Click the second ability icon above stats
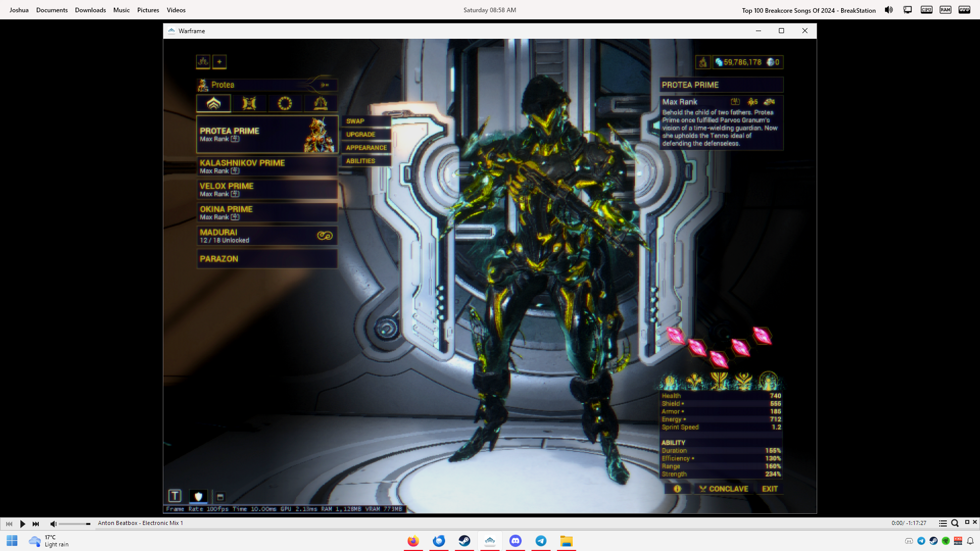980x551 pixels. click(695, 381)
